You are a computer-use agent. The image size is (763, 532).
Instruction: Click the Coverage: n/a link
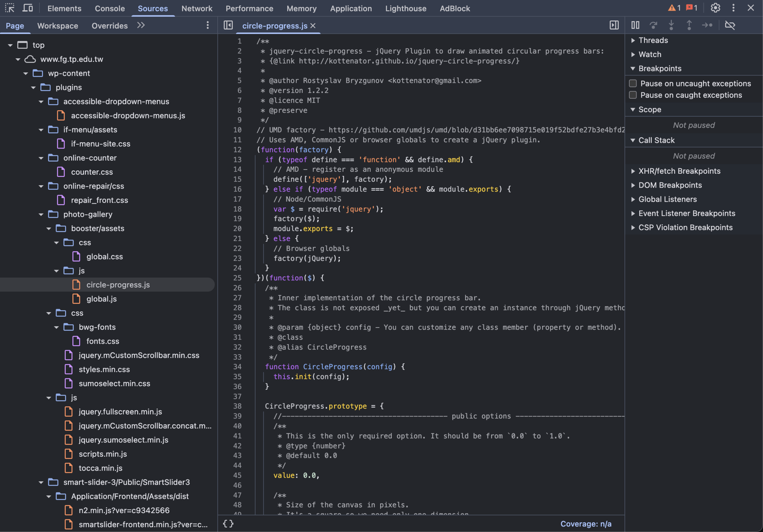coord(586,524)
